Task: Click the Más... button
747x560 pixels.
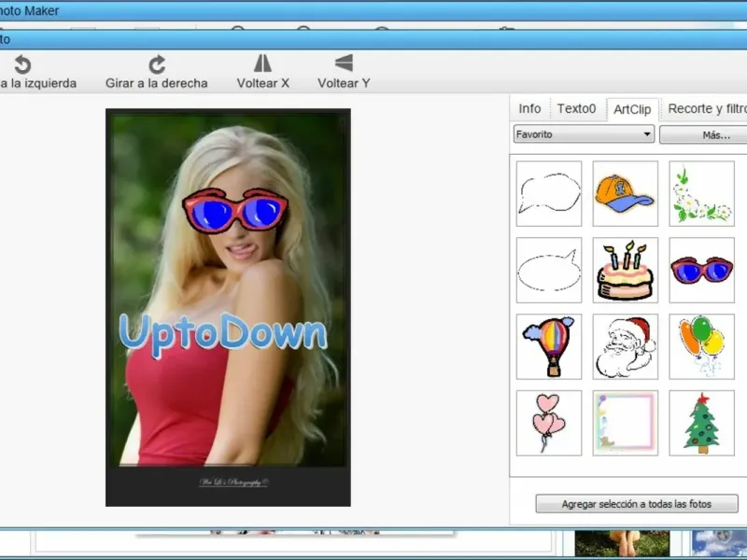Action: 714,134
